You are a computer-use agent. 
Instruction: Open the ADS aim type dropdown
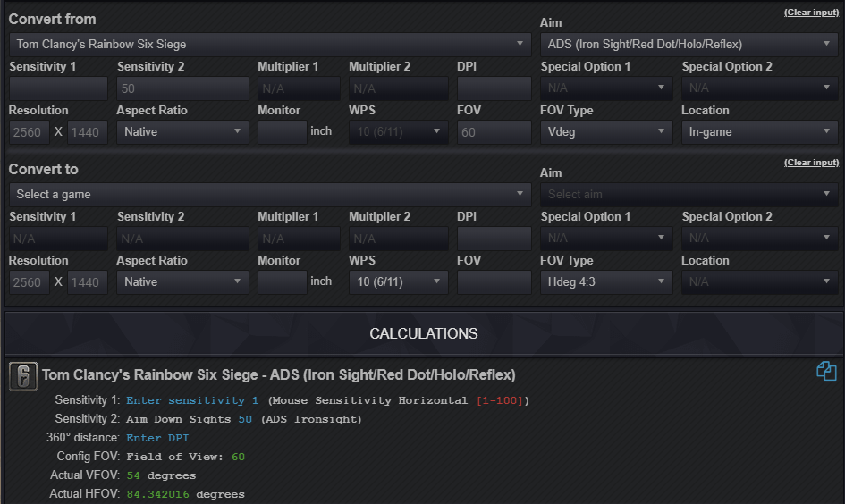coord(689,44)
